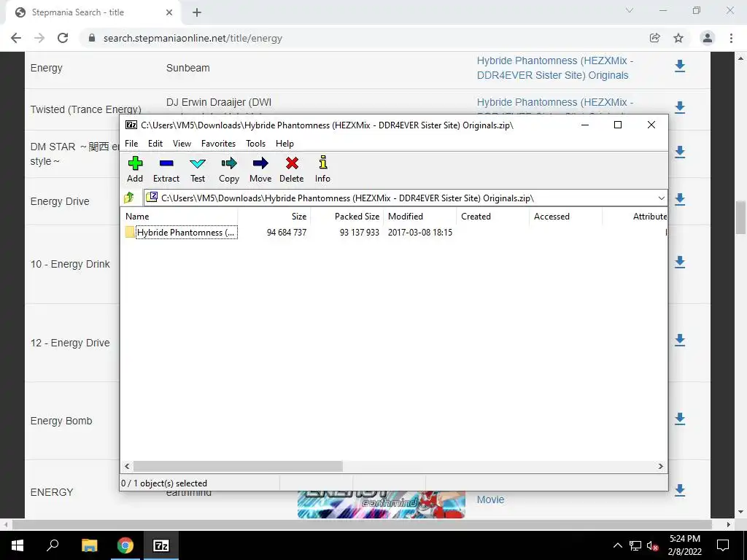The width and height of the screenshot is (747, 560).
Task: Click the 7-Zip horizontal scrollbar thumb
Action: click(x=238, y=466)
